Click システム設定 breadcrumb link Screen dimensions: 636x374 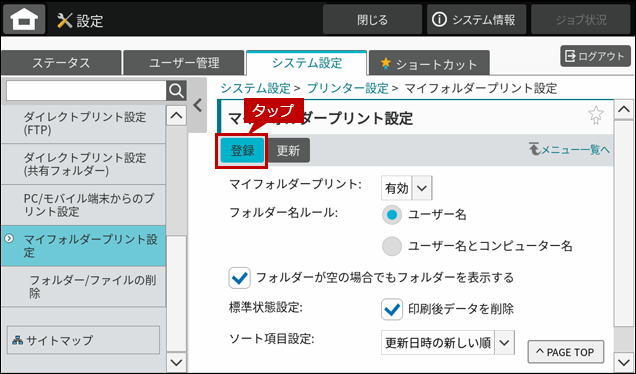(256, 88)
